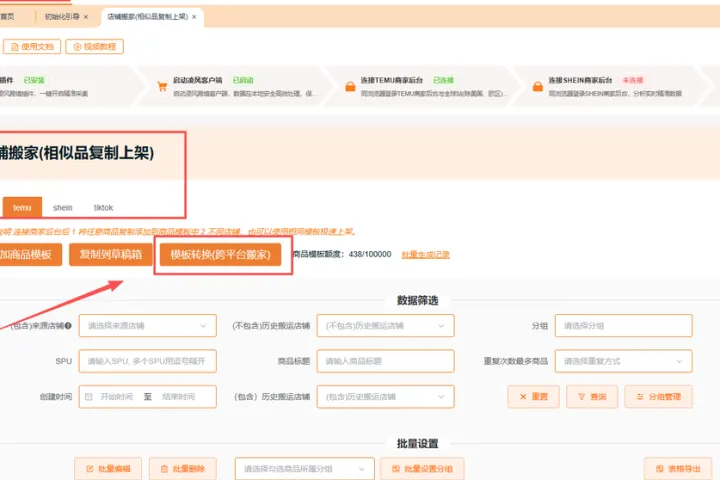The height and width of the screenshot is (480, 720).
Task: Click the shopping cart icon for 启动凌风客户端
Action: point(162,86)
